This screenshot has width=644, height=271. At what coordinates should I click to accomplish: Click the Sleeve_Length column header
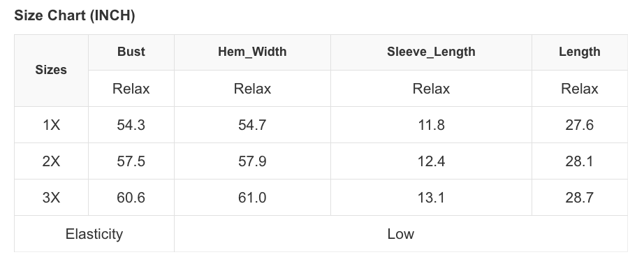coord(431,52)
